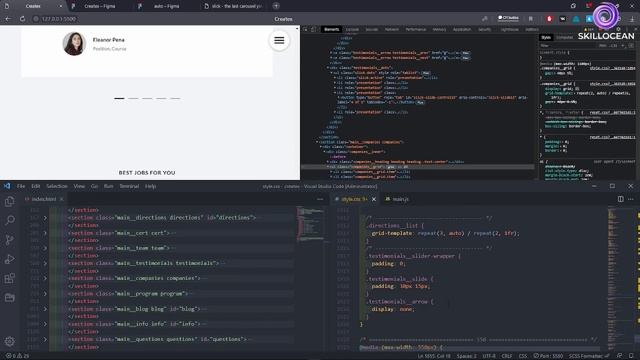Click the Spaces indentation setting in status bar
The height and width of the screenshot is (360, 640).
(466, 356)
